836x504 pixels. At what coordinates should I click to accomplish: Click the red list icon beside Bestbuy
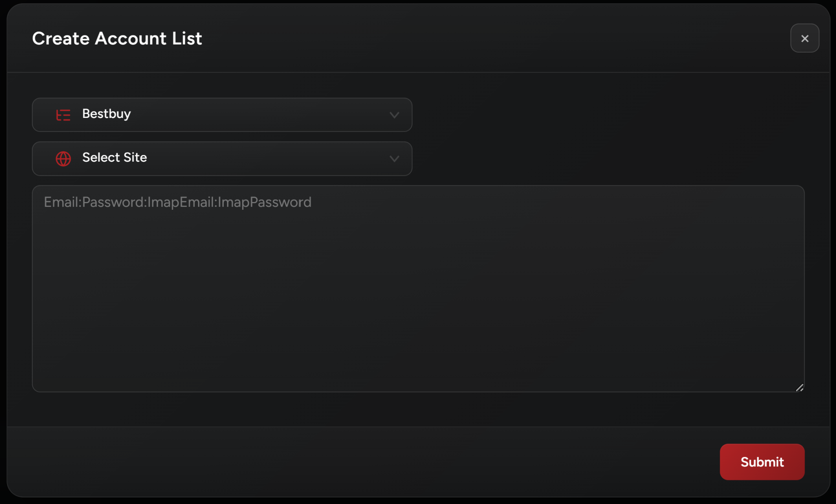click(63, 115)
